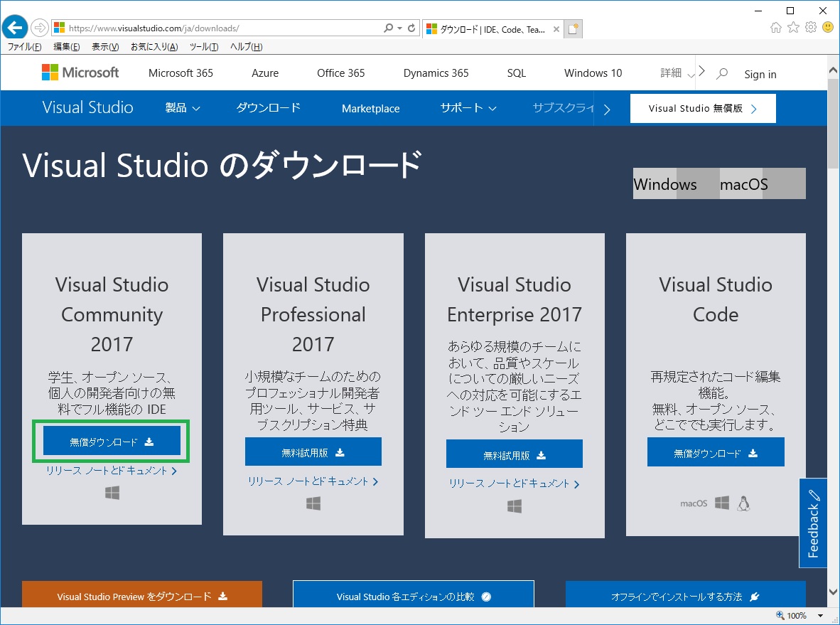Open the ツール menu
This screenshot has width=840, height=625.
[200, 47]
